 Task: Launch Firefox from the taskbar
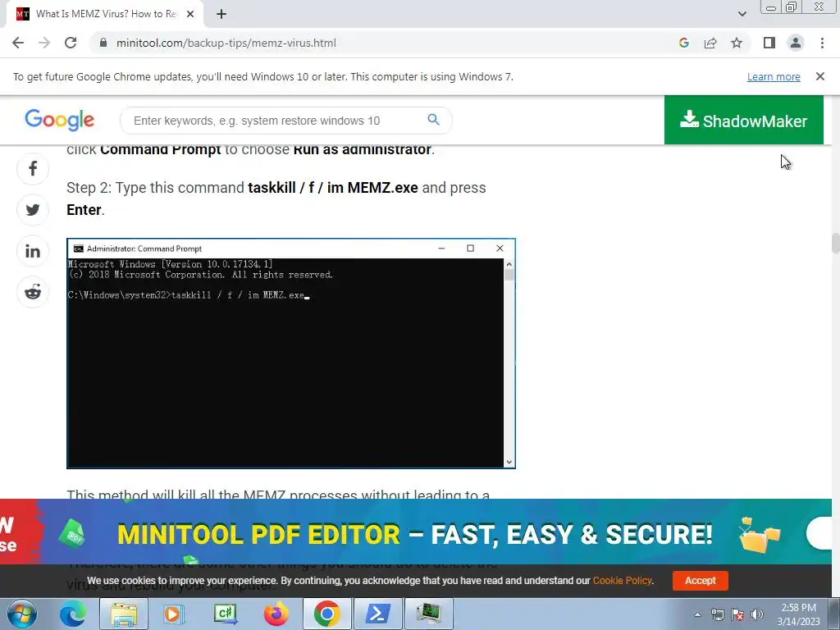tap(276, 614)
